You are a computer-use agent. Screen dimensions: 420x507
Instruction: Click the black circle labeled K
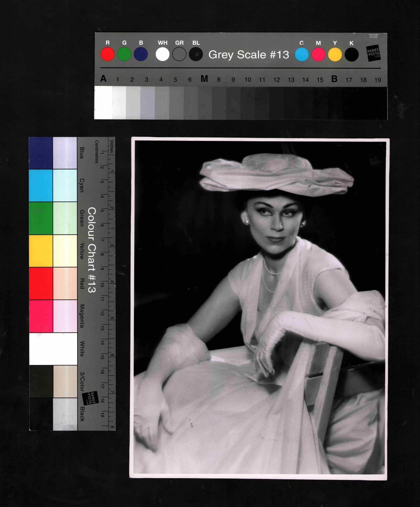click(351, 54)
